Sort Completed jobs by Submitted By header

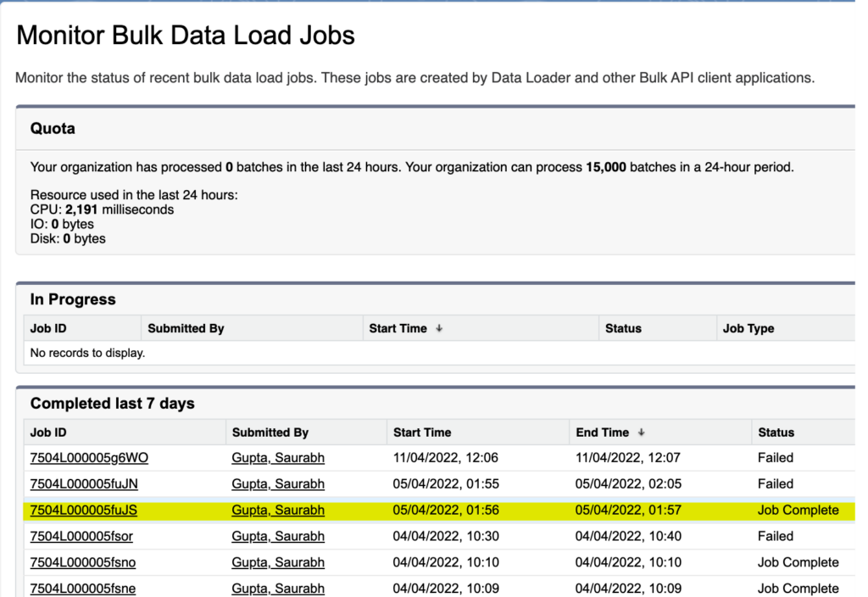pos(270,432)
